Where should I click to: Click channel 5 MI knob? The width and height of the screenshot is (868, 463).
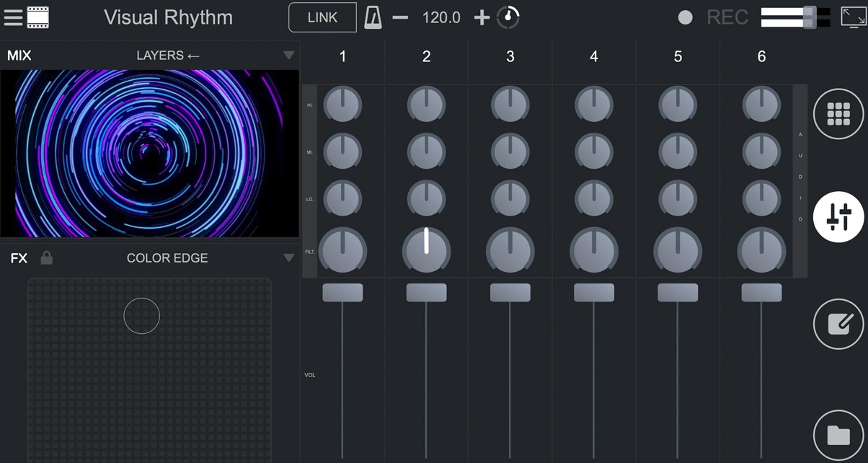coord(678,151)
